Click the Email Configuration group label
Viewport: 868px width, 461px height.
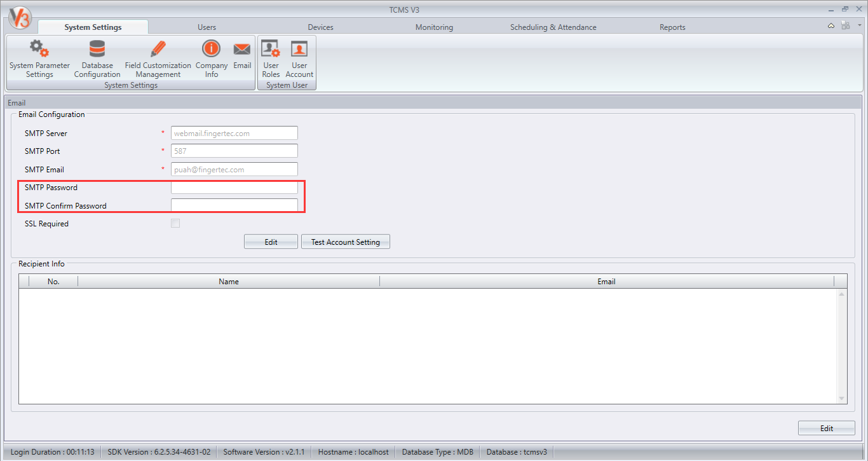[x=51, y=114]
